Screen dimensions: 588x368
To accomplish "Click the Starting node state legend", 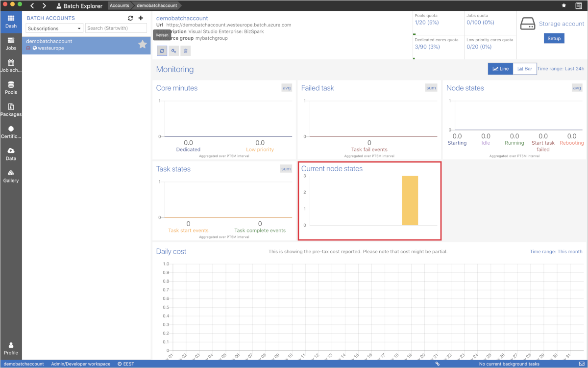I will tap(457, 143).
